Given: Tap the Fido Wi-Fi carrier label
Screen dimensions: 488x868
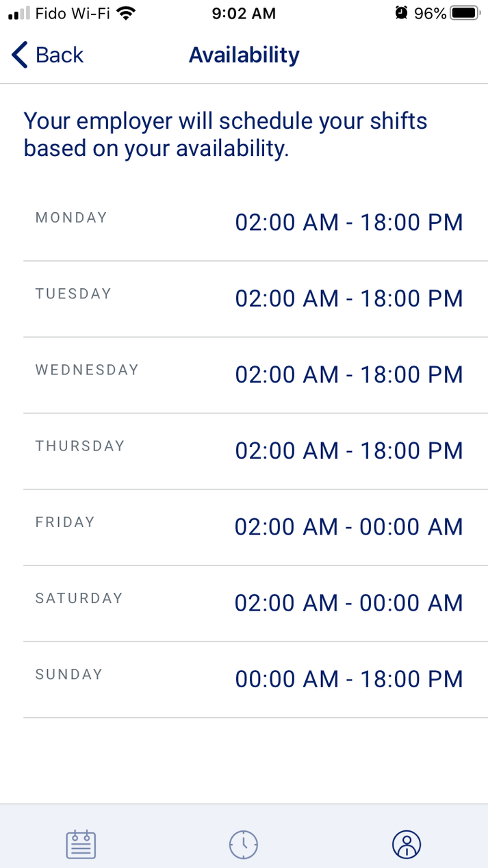Looking at the screenshot, I should 70,12.
